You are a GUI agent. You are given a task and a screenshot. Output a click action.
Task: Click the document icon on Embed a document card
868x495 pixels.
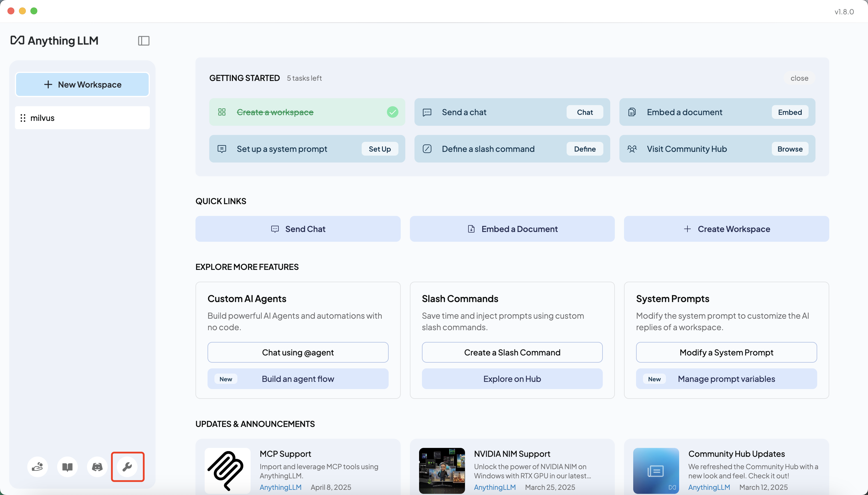632,112
